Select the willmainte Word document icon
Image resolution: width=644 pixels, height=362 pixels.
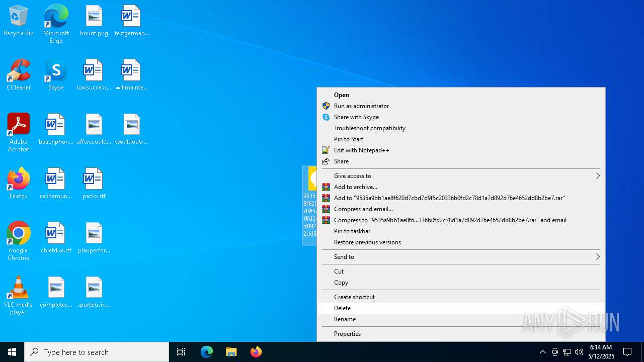[x=132, y=75]
